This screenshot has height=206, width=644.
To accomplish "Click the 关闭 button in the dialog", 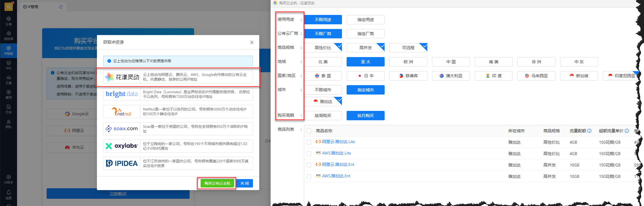I will point(245,183).
